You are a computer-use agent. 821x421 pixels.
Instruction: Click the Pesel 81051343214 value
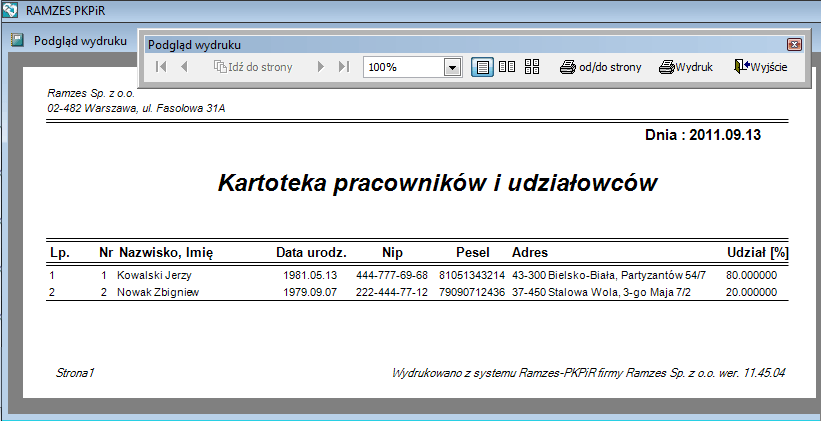click(472, 275)
